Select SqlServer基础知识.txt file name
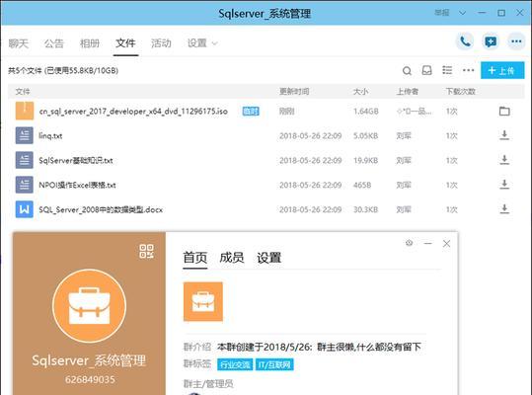 pos(76,160)
